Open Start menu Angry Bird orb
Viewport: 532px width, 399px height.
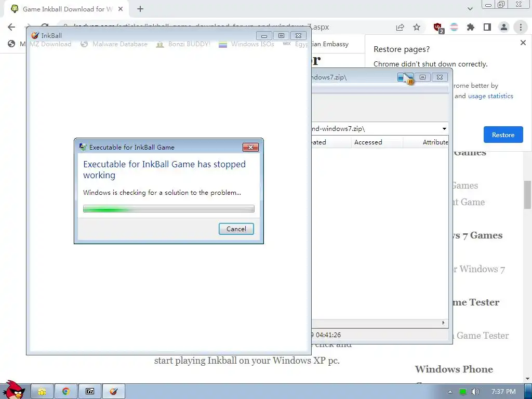14,390
